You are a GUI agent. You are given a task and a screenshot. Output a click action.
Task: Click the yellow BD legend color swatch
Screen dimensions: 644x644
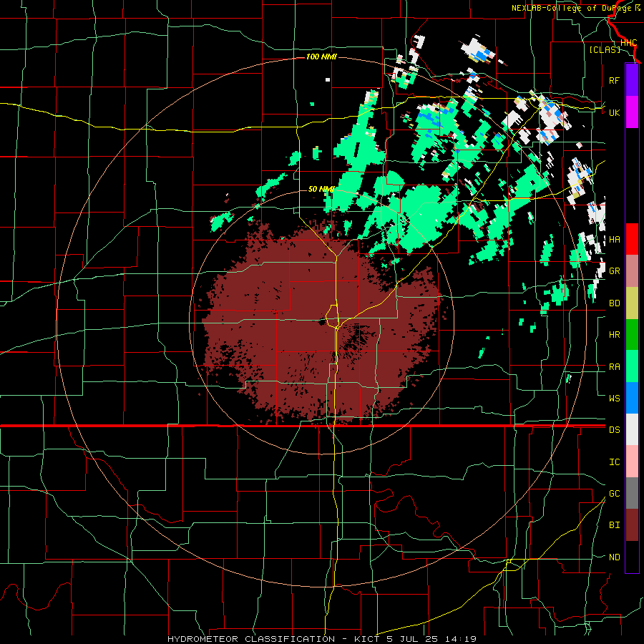(632, 303)
